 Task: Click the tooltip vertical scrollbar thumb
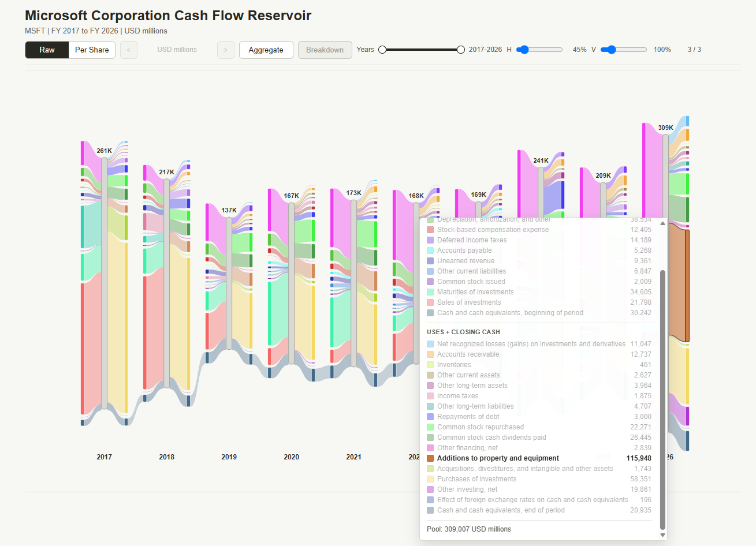[x=662, y=399]
